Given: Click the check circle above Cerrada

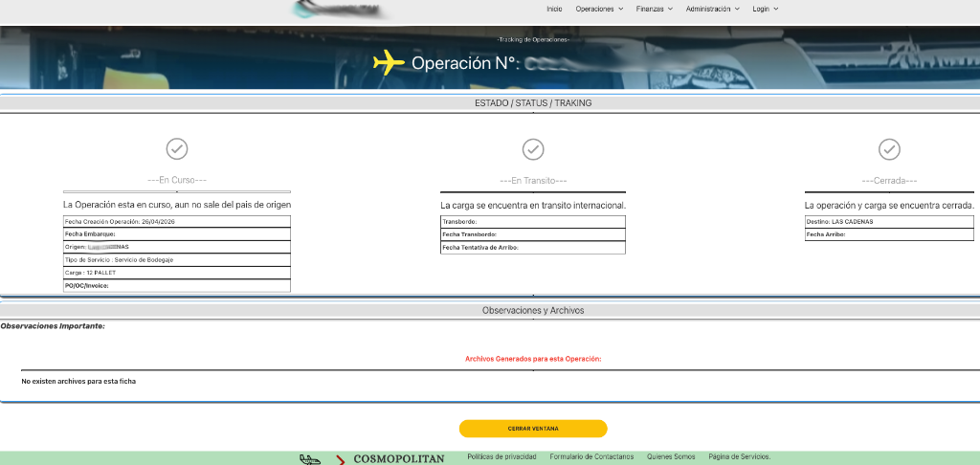Looking at the screenshot, I should pos(889,149).
